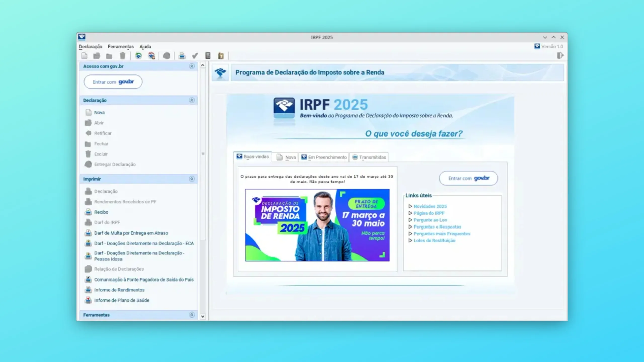This screenshot has height=362, width=644.
Task: Click the Retificar icon in sidebar
Action: [88, 133]
